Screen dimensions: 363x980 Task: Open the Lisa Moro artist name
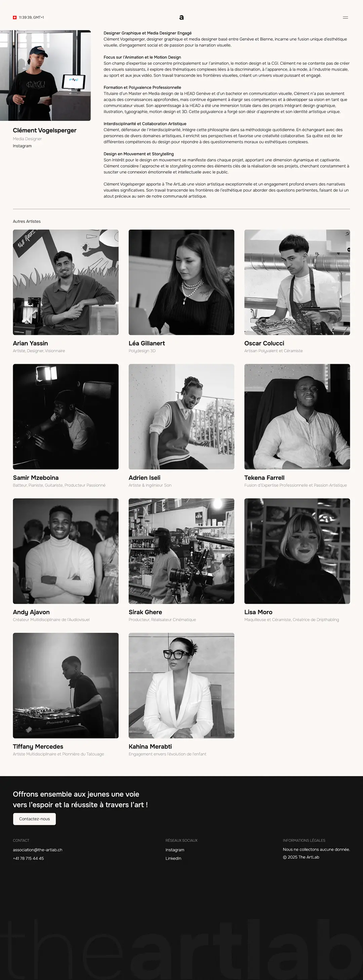[258, 612]
